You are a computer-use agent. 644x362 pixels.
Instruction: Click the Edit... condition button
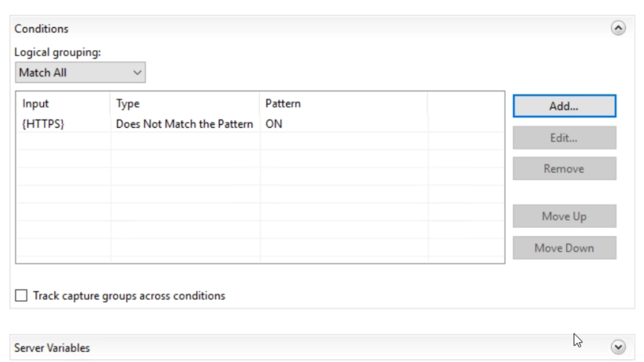pos(564,138)
